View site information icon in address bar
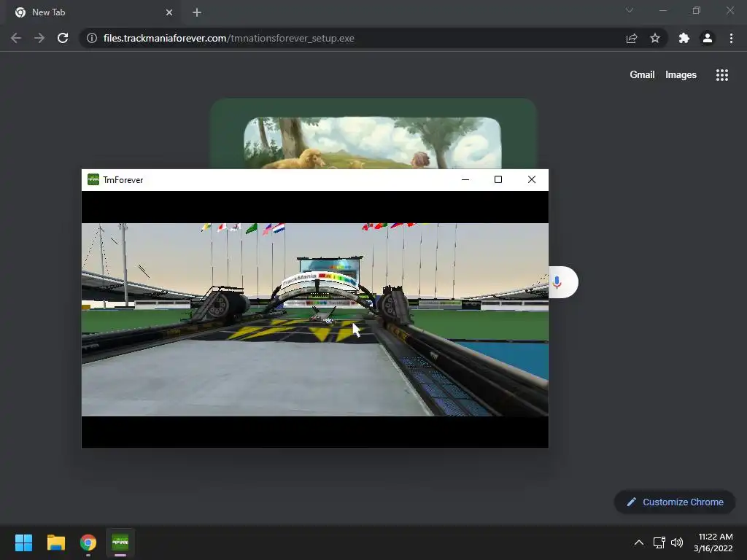This screenshot has height=560, width=747. point(92,38)
